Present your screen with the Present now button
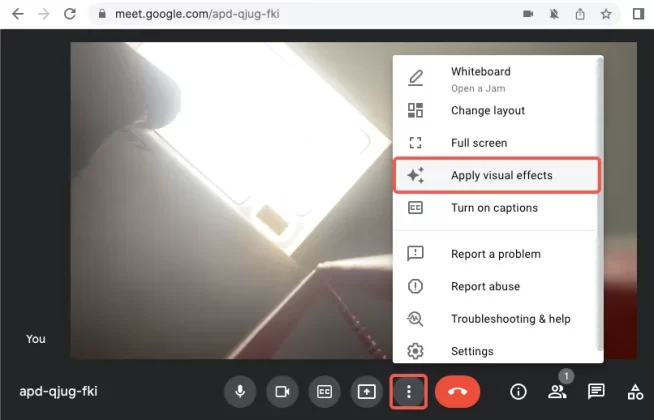 tap(367, 392)
